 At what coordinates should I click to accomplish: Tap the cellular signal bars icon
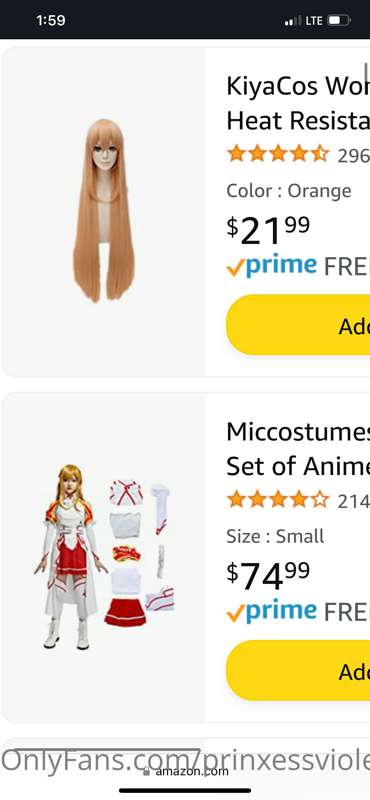tap(293, 21)
